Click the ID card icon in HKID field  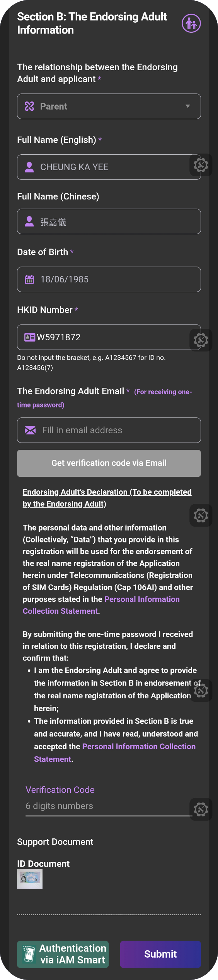tap(30, 337)
